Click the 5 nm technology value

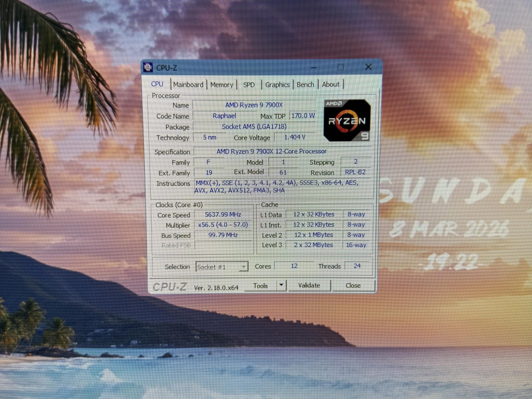point(210,137)
